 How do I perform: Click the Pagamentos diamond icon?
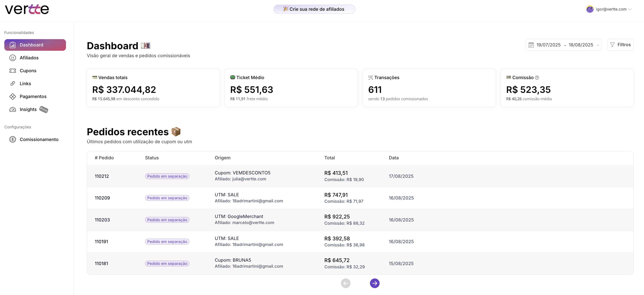coord(12,97)
